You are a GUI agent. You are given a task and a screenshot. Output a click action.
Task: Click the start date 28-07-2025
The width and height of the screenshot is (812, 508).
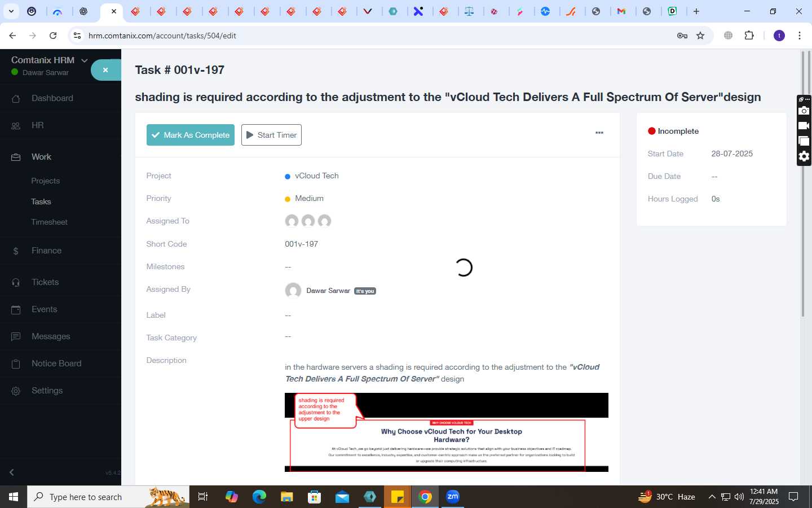pos(732,154)
